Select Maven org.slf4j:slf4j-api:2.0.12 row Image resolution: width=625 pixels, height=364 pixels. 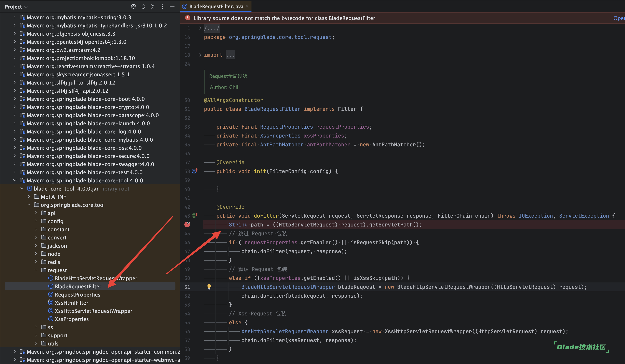click(x=90, y=91)
